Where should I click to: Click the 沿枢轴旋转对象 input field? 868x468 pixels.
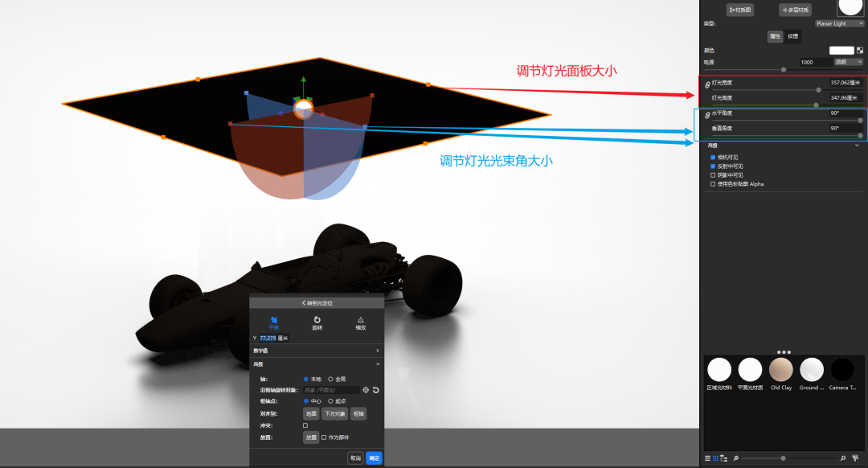pos(332,390)
